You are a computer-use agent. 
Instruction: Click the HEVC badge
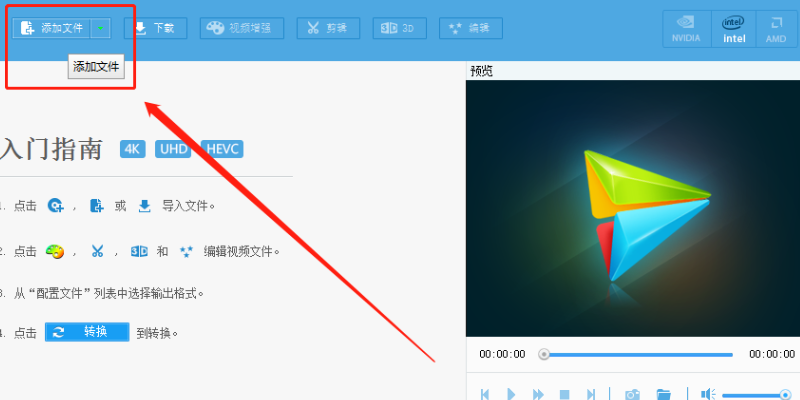tap(222, 149)
